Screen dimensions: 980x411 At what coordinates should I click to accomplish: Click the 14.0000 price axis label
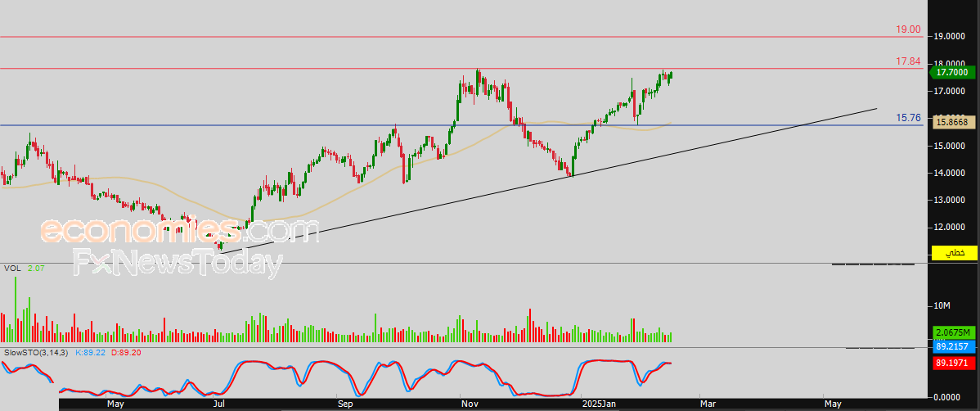point(949,173)
